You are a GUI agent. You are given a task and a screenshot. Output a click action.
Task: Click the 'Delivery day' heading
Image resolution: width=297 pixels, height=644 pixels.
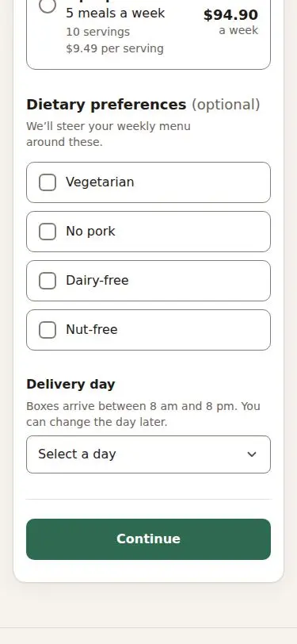(x=70, y=385)
